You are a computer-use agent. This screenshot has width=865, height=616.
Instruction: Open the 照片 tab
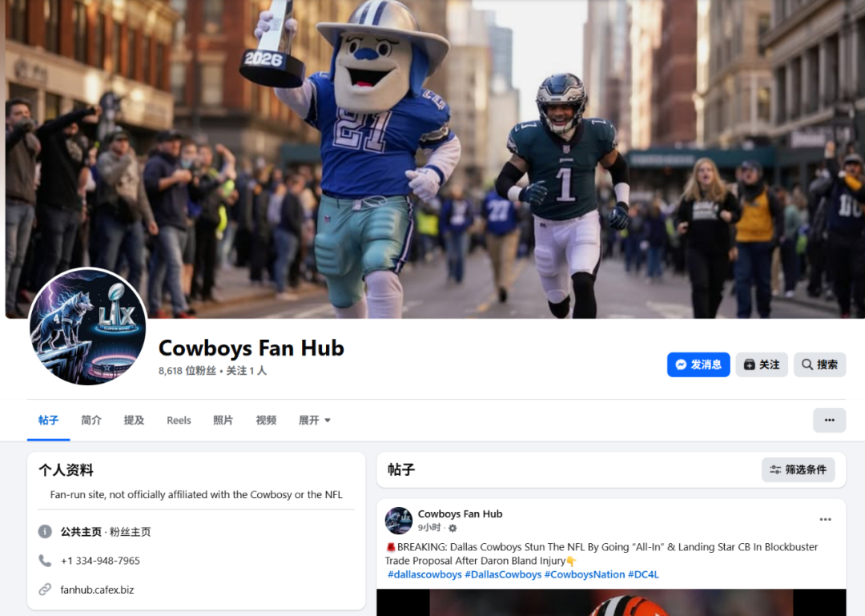point(223,420)
